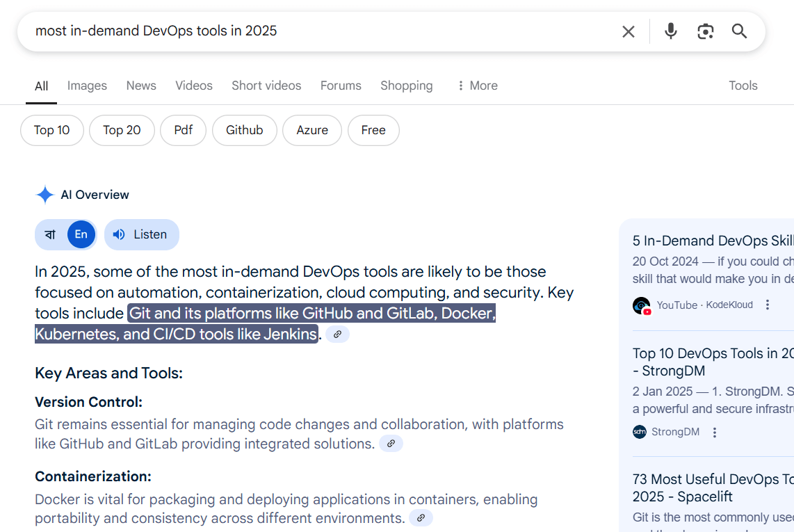This screenshot has height=532, width=794.
Task: Switch to News tab
Action: coord(141,86)
